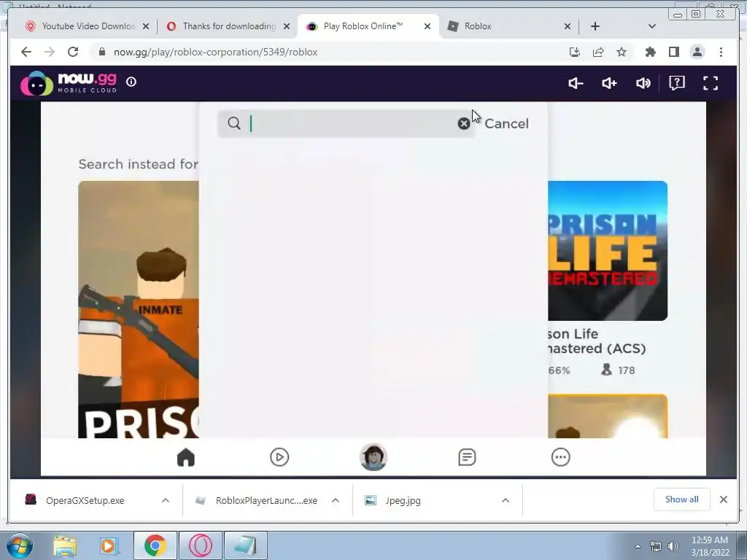Screen dimensions: 747x560
Task: Open Roblox Discover play icon
Action: point(279,458)
